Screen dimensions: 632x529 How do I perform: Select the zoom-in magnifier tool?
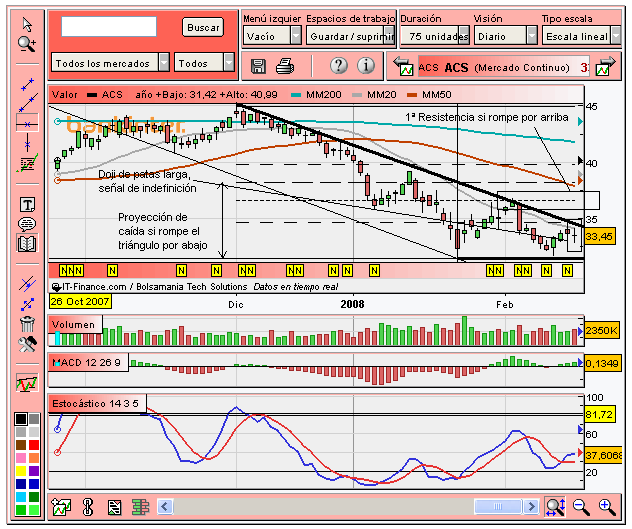coord(27,44)
